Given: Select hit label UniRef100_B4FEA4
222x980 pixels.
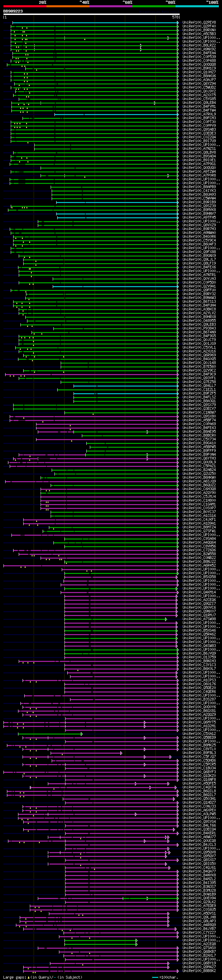Looking at the screenshot, I should pos(199,53).
